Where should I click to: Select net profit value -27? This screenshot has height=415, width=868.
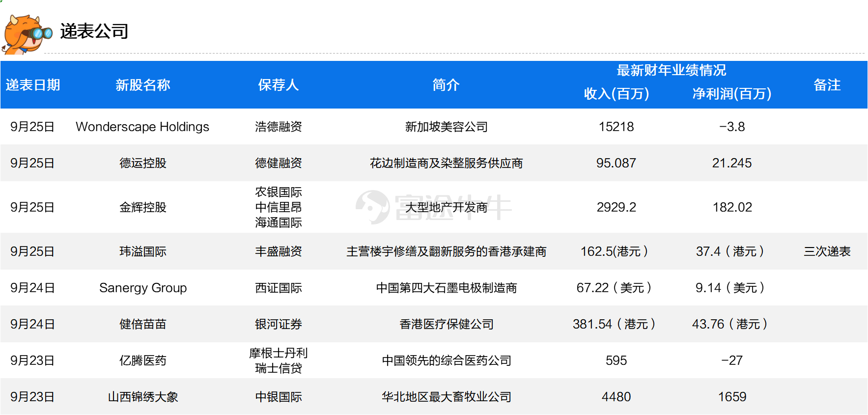(732, 360)
